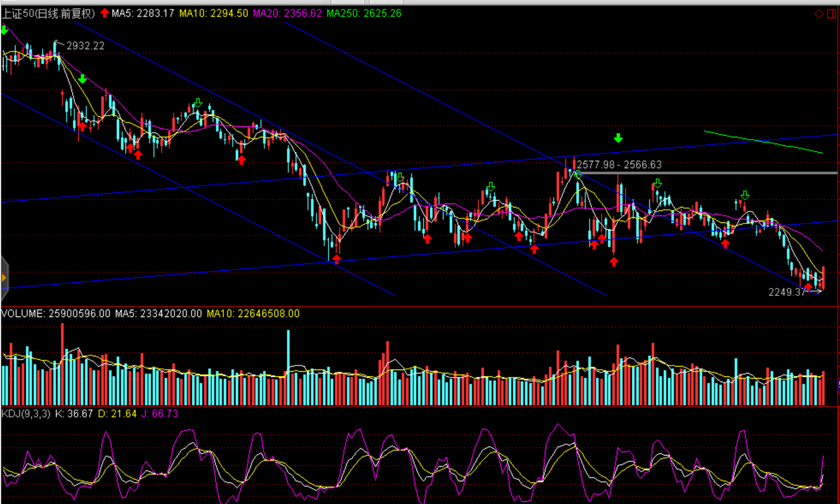Image resolution: width=840 pixels, height=504 pixels.
Task: Click the MA5 2283.17 indicator label
Action: pyautogui.click(x=143, y=13)
